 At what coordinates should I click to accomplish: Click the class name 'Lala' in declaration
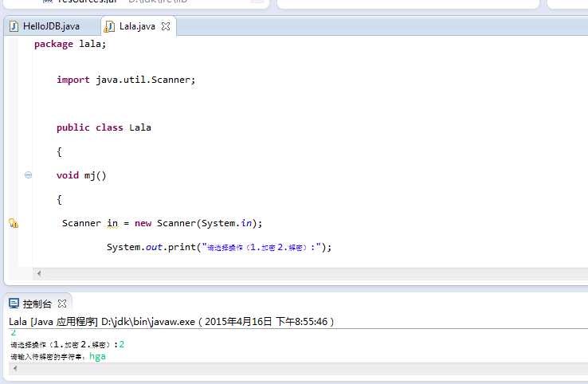point(140,127)
